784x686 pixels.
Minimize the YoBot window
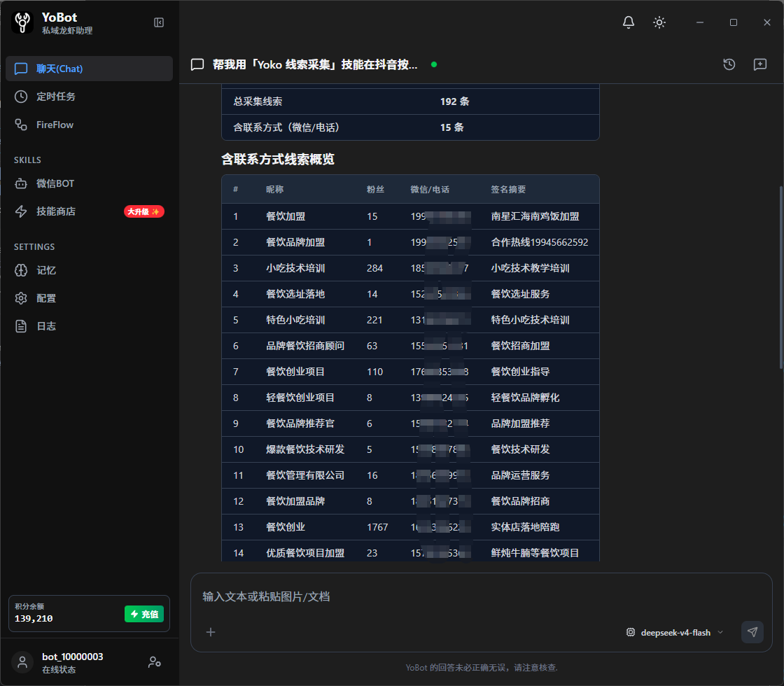point(700,22)
